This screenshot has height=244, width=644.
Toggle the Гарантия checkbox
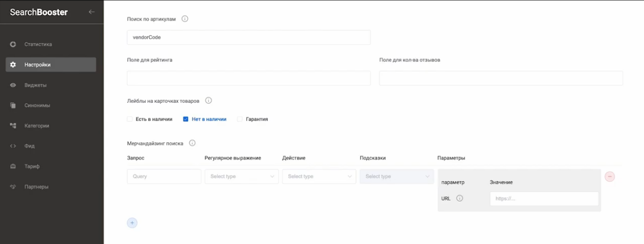pos(240,119)
